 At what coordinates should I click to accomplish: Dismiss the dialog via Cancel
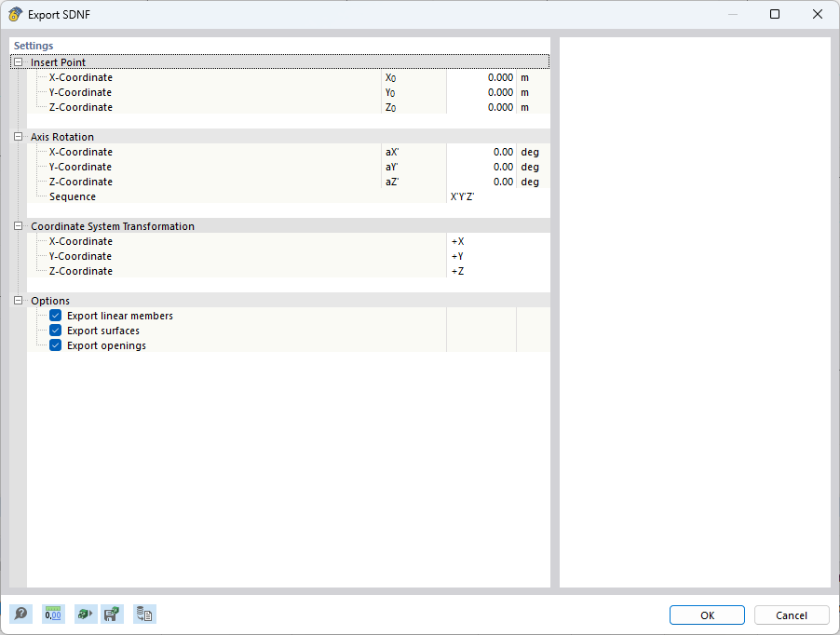pyautogui.click(x=791, y=615)
